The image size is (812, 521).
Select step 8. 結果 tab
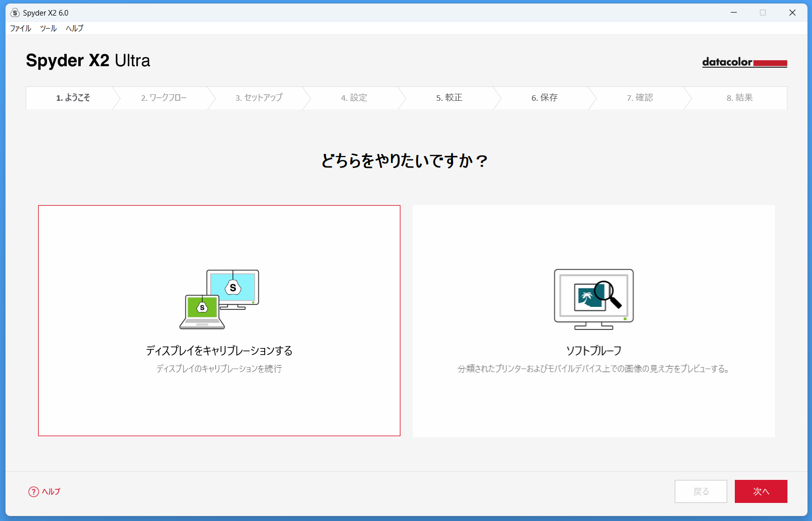click(x=740, y=98)
